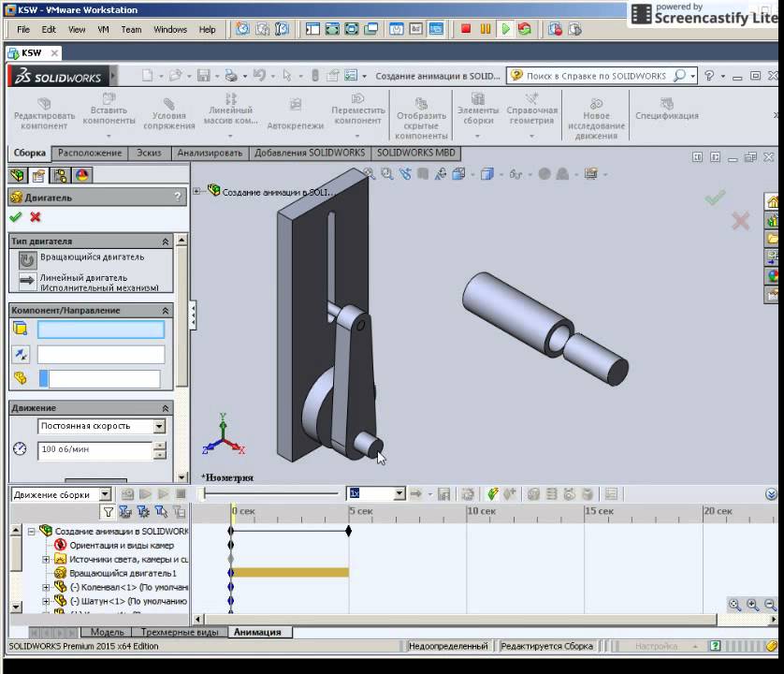This screenshot has width=784, height=674.
Task: Click the Условия сопряжения button
Action: click(x=169, y=112)
